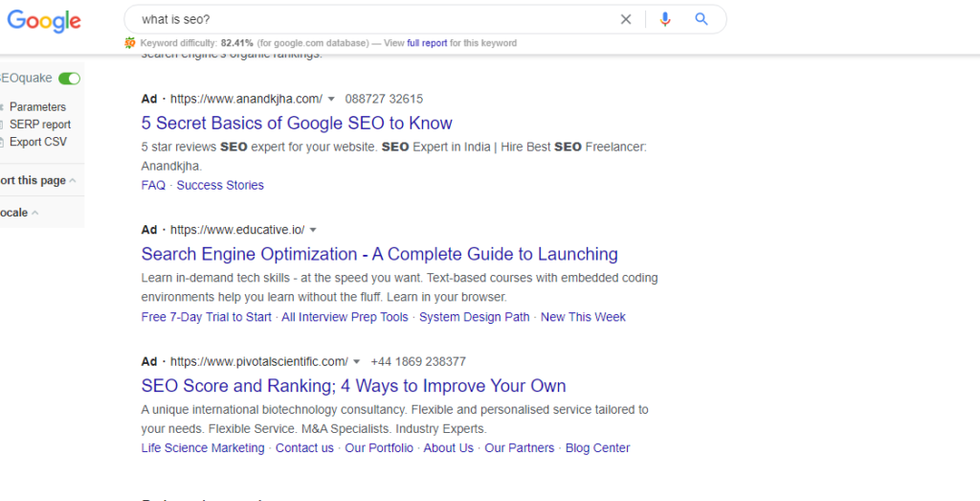Click the https://www.pivotalscientific.com/ ad URL

pyautogui.click(x=258, y=361)
